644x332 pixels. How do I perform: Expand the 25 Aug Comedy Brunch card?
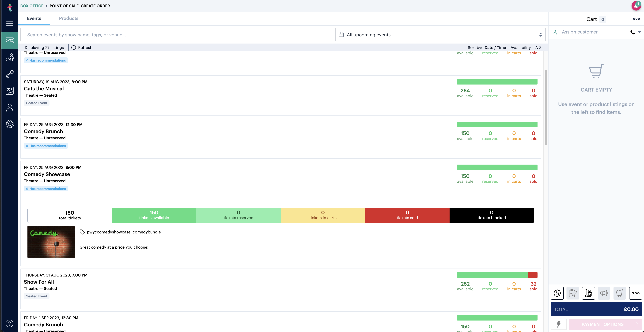coord(280,138)
